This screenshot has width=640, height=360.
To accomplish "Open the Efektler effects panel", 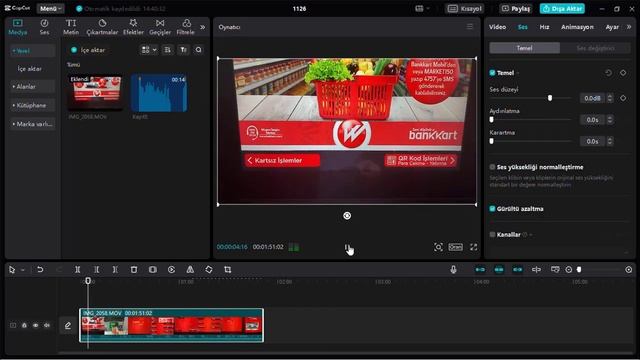I will point(133,27).
